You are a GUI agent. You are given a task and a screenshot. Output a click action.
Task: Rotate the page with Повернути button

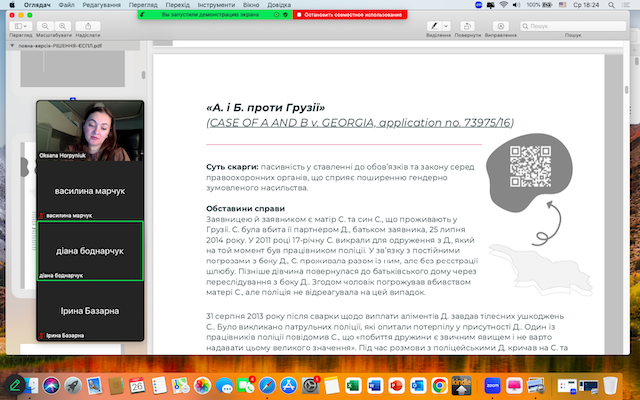pyautogui.click(x=467, y=26)
